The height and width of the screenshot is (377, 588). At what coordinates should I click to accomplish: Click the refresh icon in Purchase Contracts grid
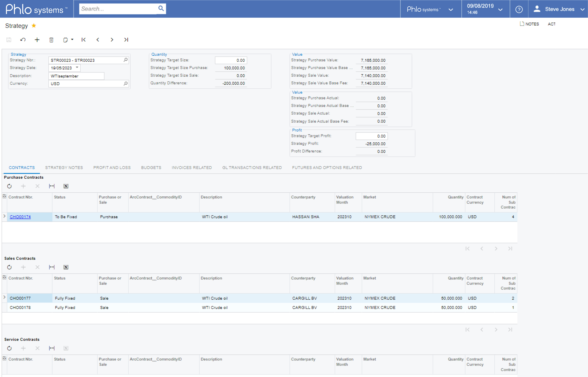click(x=9, y=186)
